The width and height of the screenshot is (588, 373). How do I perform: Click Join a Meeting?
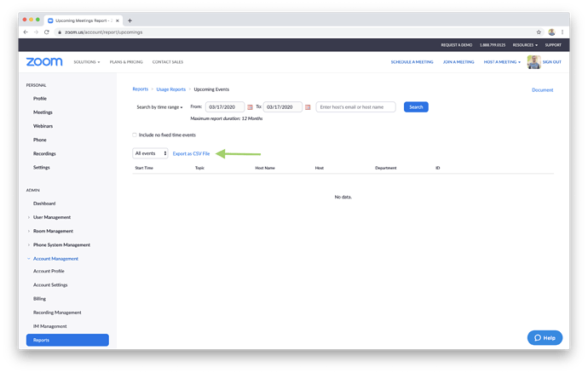458,62
